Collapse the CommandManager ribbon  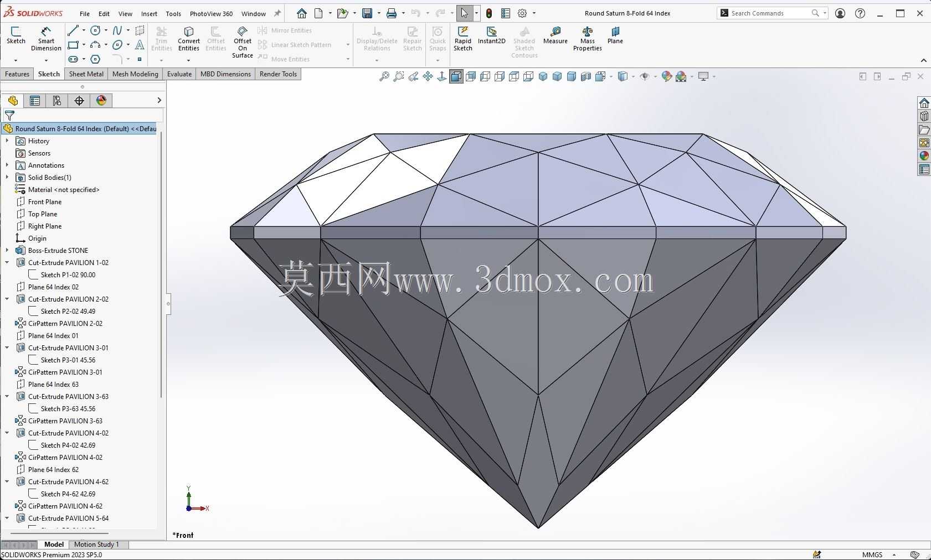coord(923,60)
